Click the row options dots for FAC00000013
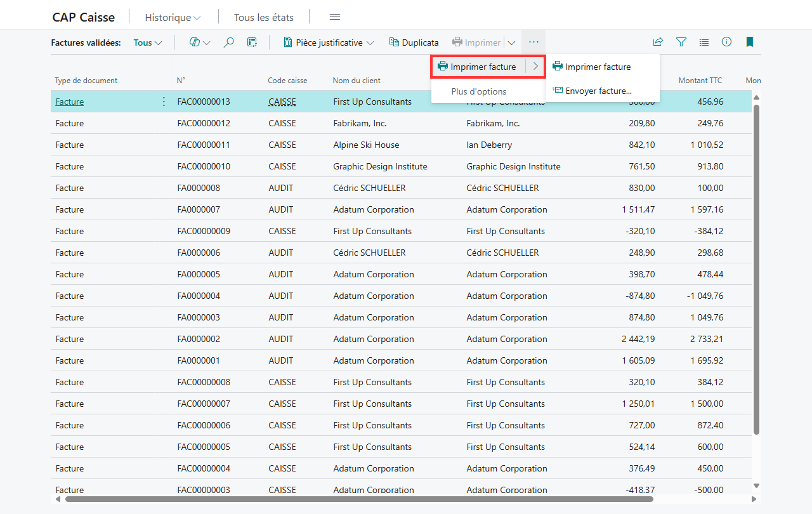The width and height of the screenshot is (812, 514). pos(164,102)
